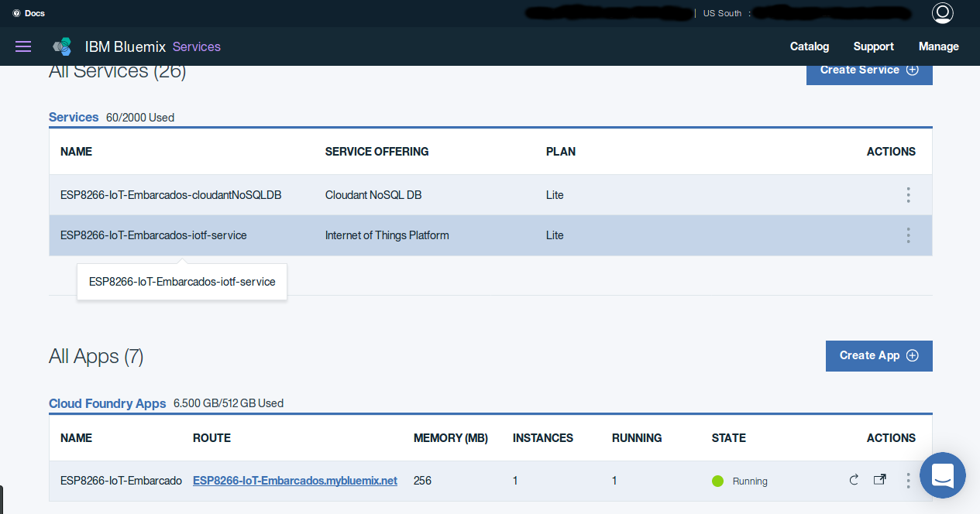Screen dimensions: 980x514
Task: Open the hamburger navigation menu
Action: (x=23, y=46)
